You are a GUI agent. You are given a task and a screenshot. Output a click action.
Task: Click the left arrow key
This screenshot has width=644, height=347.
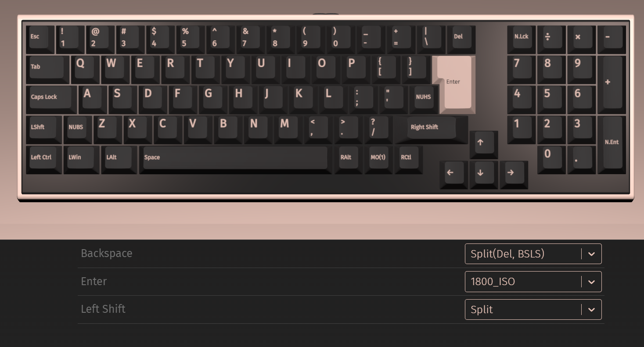pos(453,174)
